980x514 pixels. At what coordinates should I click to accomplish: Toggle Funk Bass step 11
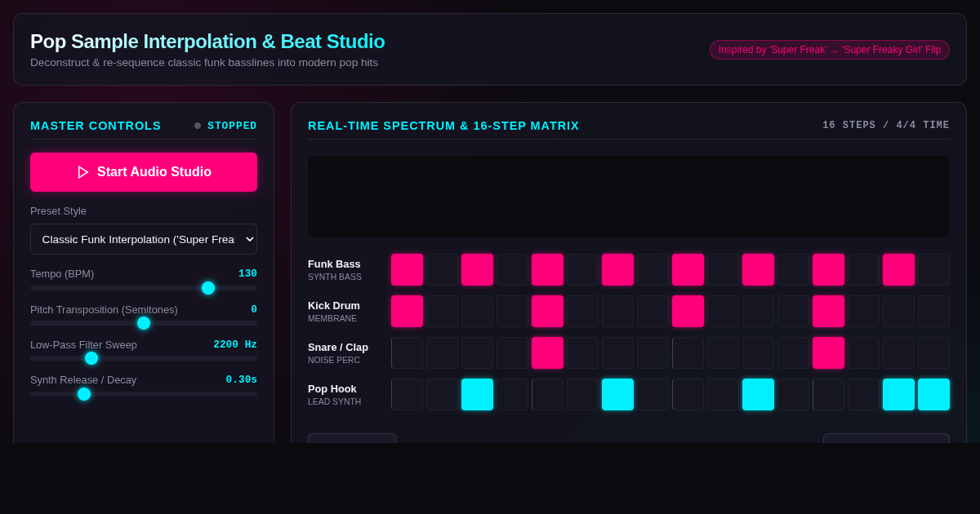[758, 269]
